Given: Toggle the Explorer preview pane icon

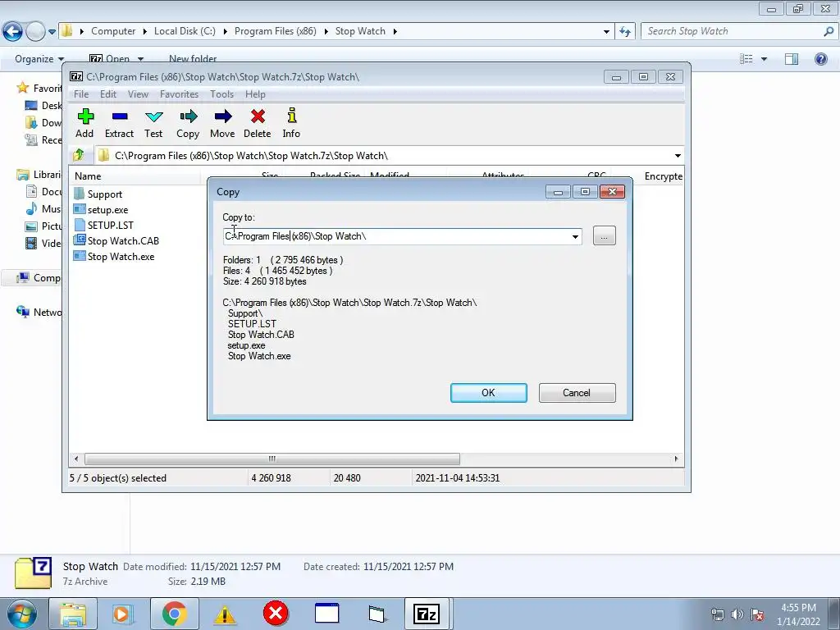Looking at the screenshot, I should [x=792, y=59].
